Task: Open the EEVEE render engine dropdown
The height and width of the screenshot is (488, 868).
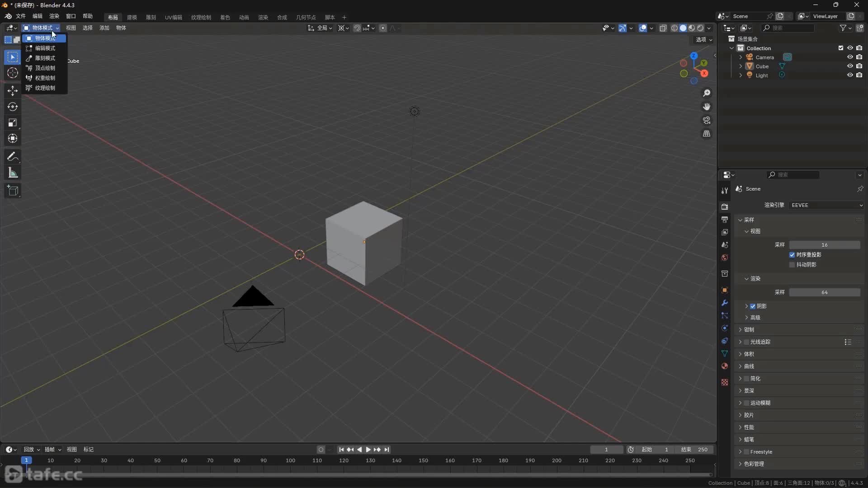Action: (826, 205)
